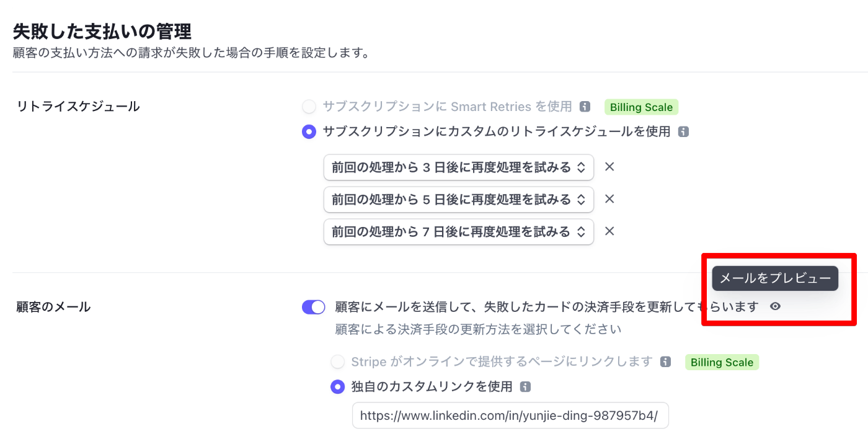The width and height of the screenshot is (868, 444).
Task: Toggle the customer email sending switch
Action: 314,307
